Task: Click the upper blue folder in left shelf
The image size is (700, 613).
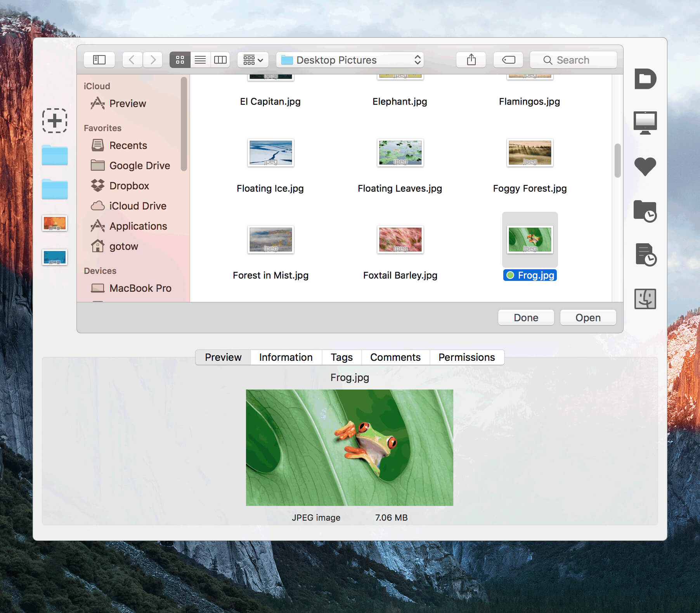Action: point(55,155)
